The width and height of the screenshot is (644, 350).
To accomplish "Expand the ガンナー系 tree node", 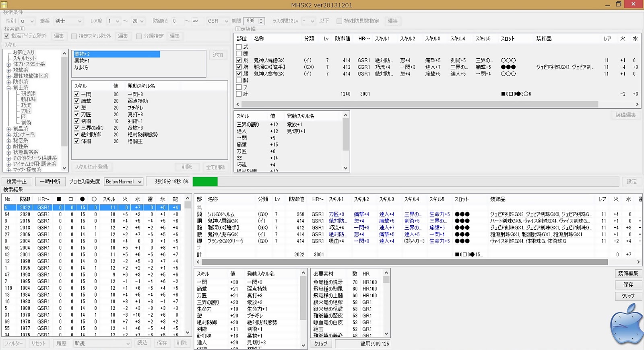I will click(x=8, y=135).
